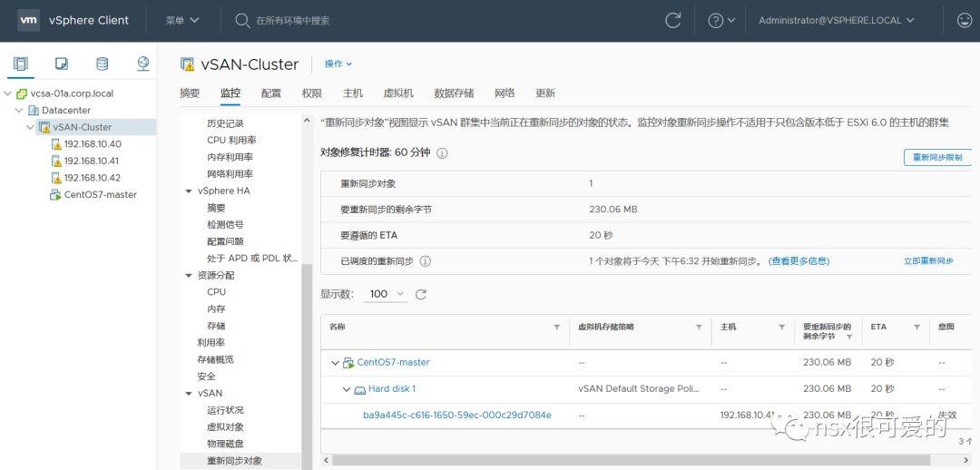Viewport: 980px width, 470px height.
Task: Click the VMware vm logo
Action: coord(29,20)
